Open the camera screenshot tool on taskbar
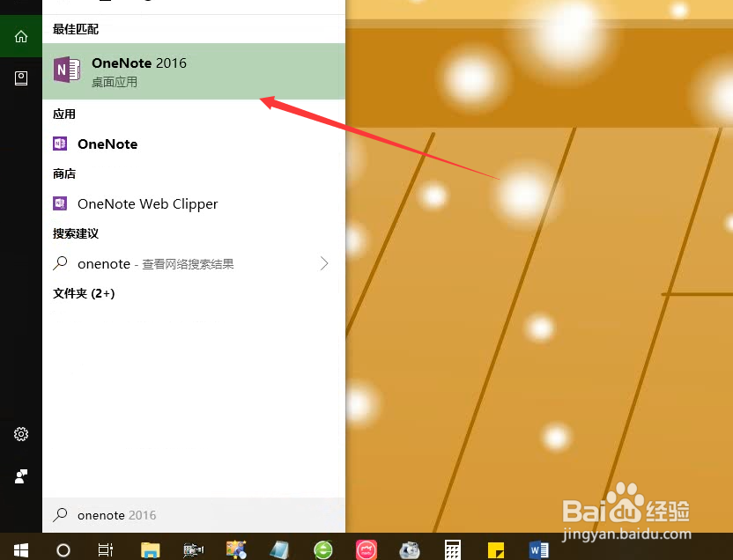 click(410, 550)
